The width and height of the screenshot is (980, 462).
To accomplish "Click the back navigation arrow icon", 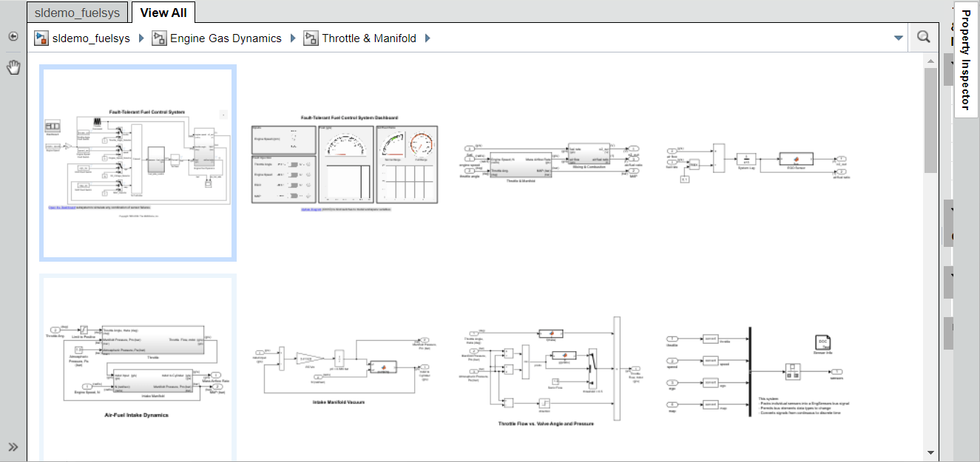I will point(12,35).
